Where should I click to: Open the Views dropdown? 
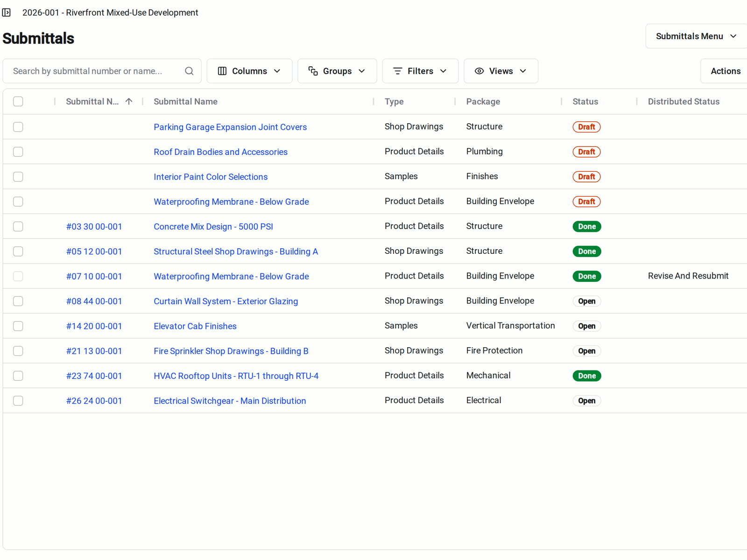point(501,71)
